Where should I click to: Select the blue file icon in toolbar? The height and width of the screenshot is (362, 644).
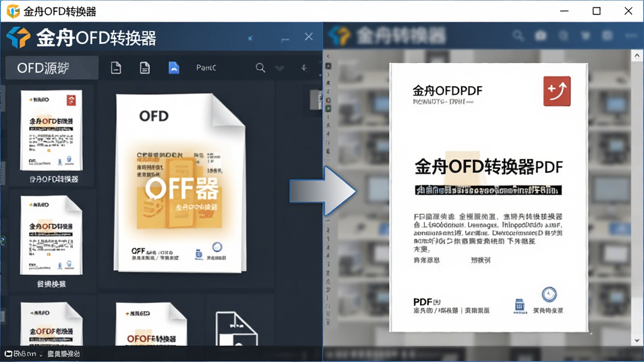(x=174, y=68)
